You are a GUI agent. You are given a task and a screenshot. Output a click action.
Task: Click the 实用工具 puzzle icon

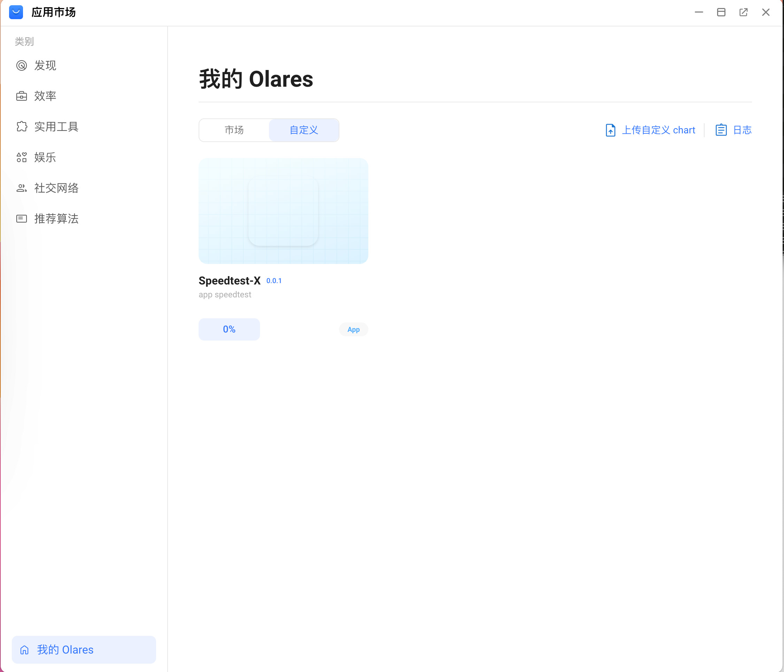22,127
